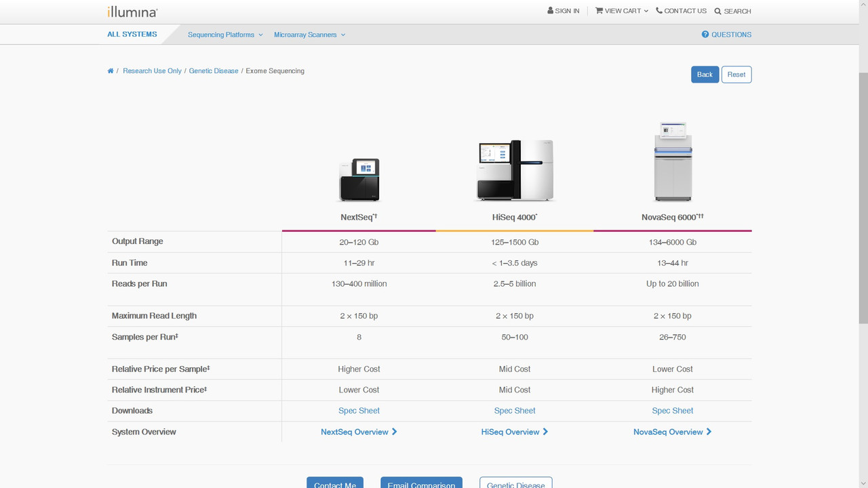Viewport: 868px width, 488px height.
Task: Click Relative Price per Sample label
Action: coord(161,369)
